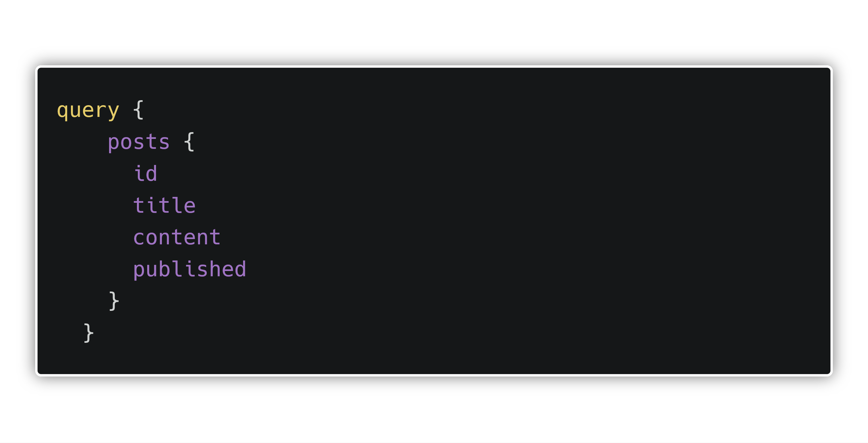The height and width of the screenshot is (443, 868).
Task: Click the published field
Action: tap(190, 269)
